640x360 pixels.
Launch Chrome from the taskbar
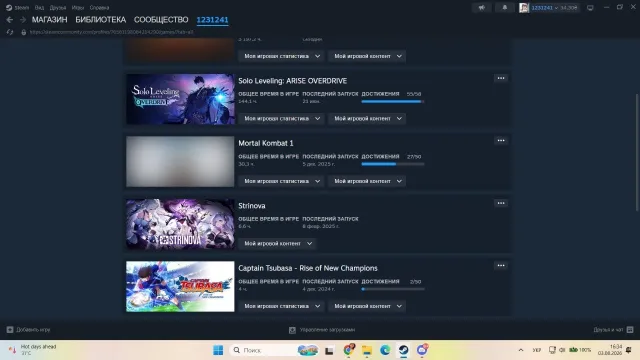[348, 350]
